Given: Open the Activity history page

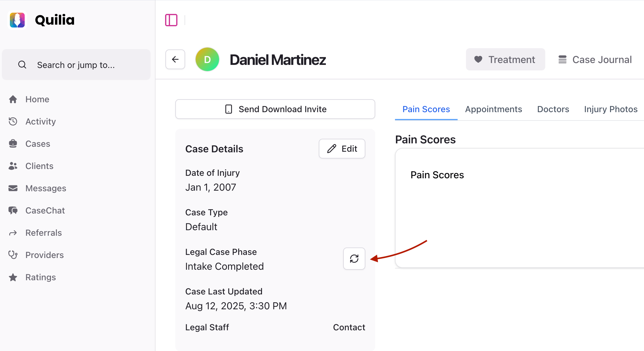Looking at the screenshot, I should 40,121.
